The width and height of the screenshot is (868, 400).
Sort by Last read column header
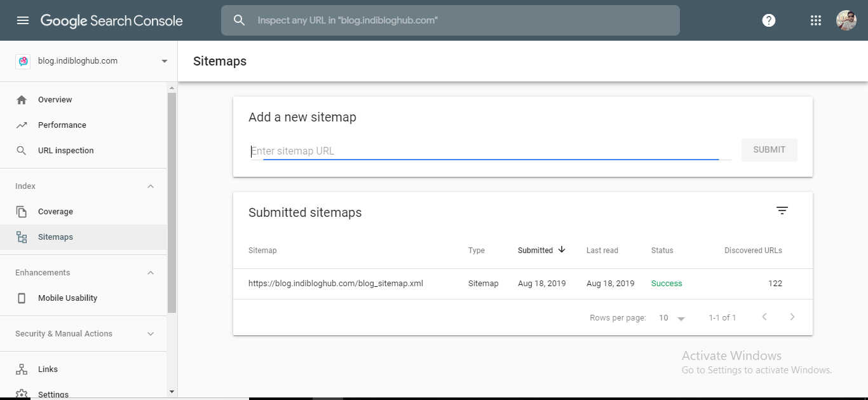(602, 251)
